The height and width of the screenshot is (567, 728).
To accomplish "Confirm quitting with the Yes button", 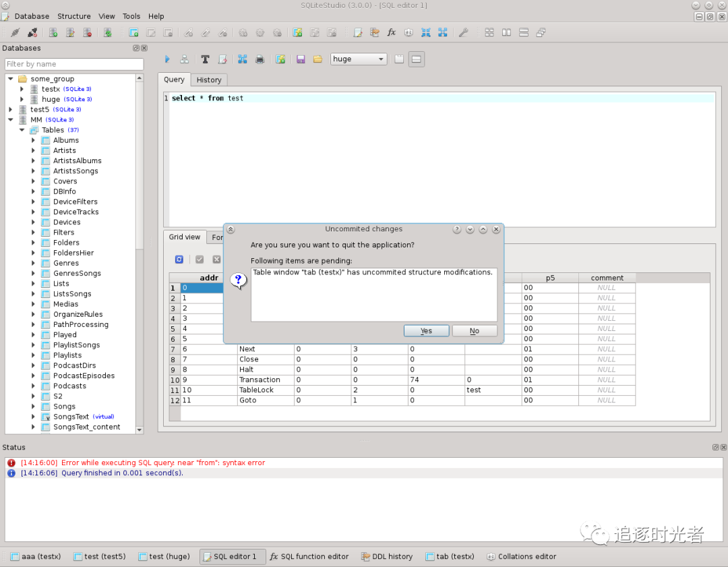I will (426, 330).
